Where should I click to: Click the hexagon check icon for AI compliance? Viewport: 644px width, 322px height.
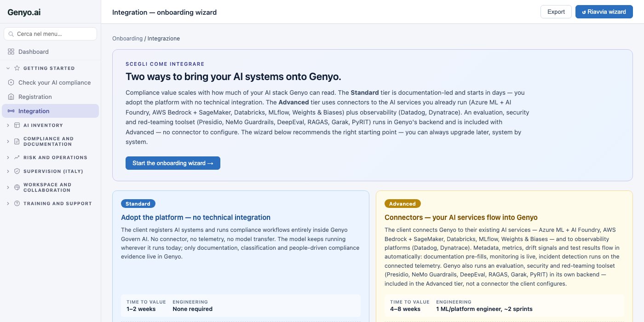[11, 83]
